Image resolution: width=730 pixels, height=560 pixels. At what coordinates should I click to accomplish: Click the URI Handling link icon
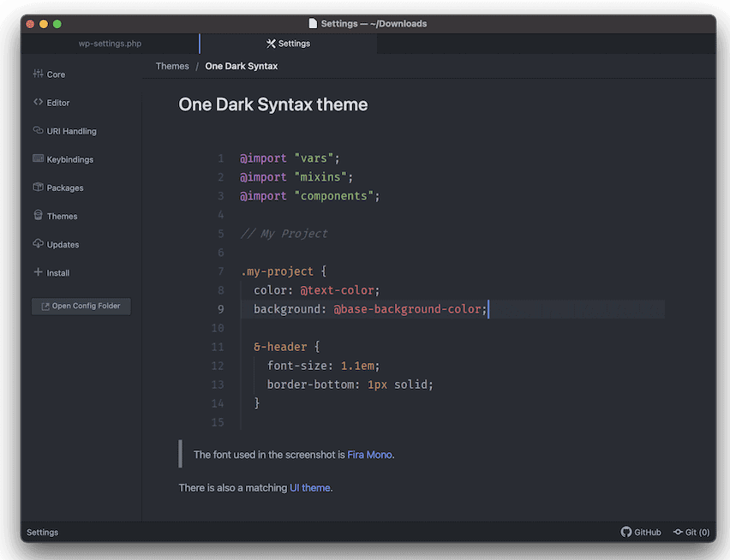[x=39, y=130]
